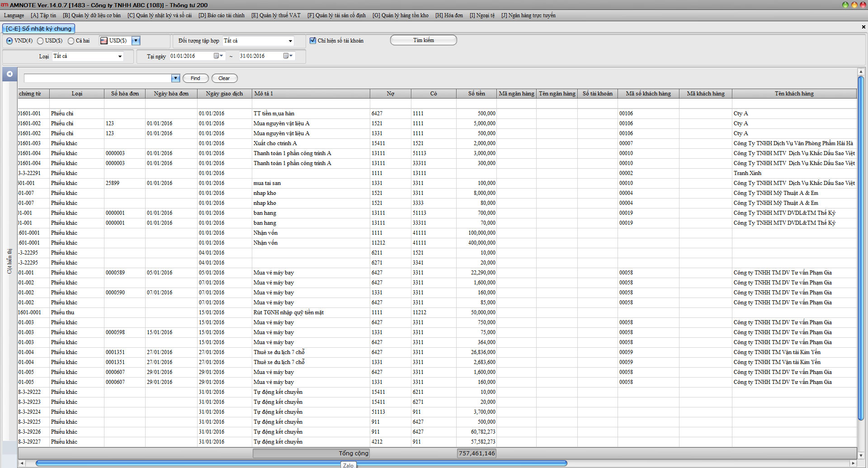
Task: Select the VND currency radio button
Action: tap(9, 41)
